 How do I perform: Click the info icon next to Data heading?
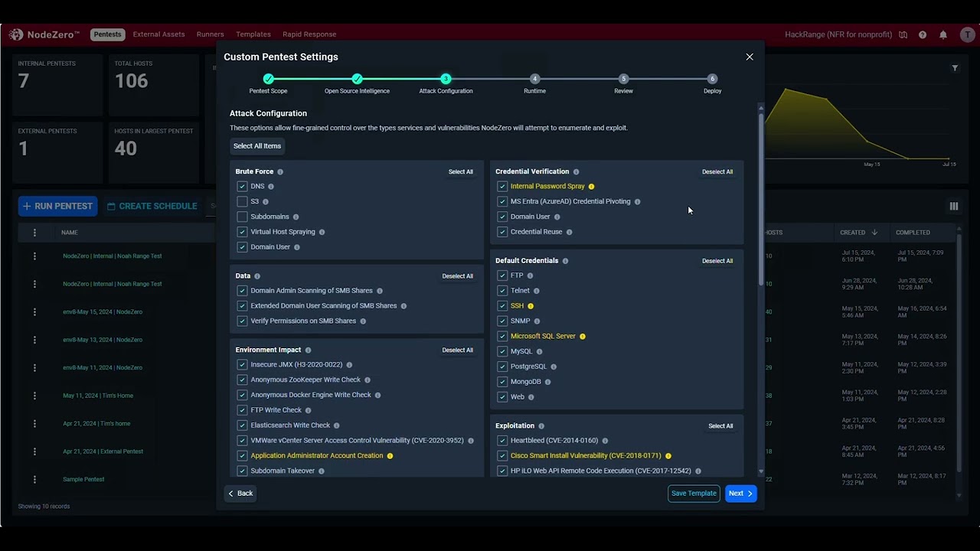(x=257, y=276)
